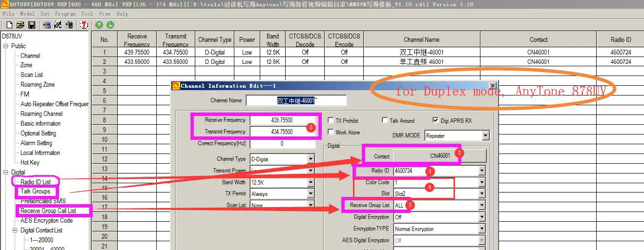Click the Channel Name input field
644x250 pixels.
point(296,100)
